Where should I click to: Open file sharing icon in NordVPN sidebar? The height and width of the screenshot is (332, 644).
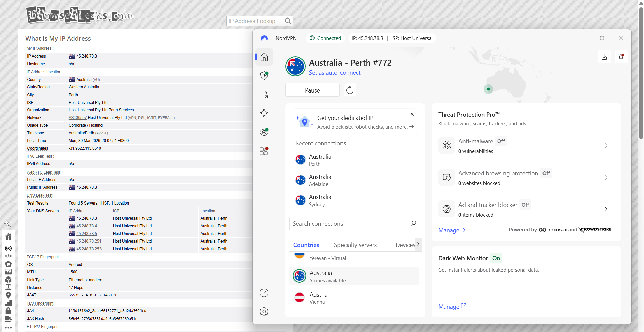(x=264, y=94)
